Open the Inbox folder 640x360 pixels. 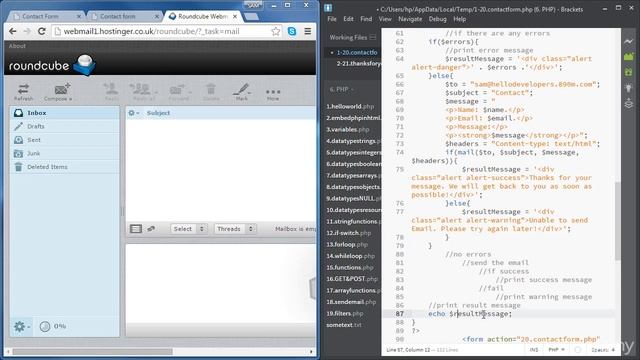click(65, 113)
